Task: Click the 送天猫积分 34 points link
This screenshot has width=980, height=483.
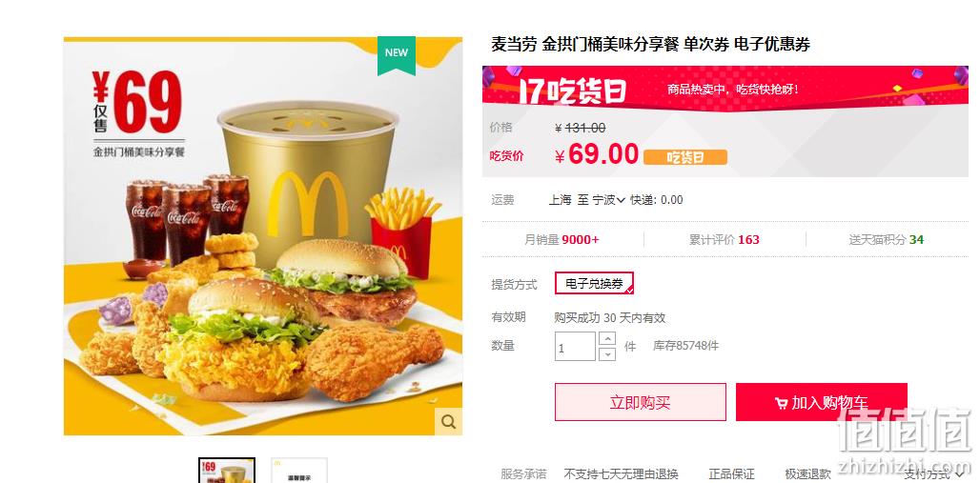Action: pos(887,239)
